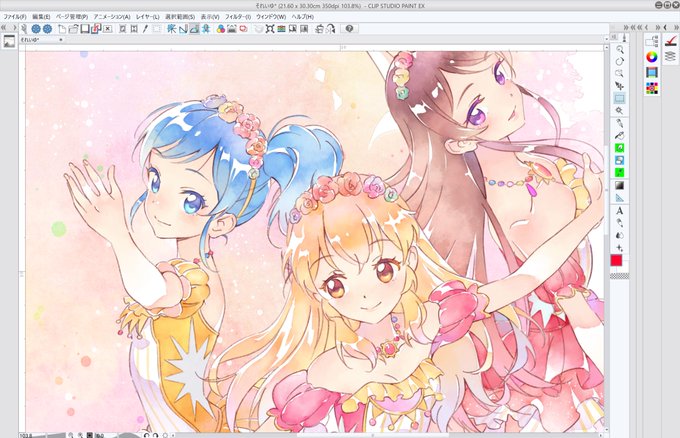Click the それいゆ document tab
This screenshot has height=438, width=680.
[41, 39]
